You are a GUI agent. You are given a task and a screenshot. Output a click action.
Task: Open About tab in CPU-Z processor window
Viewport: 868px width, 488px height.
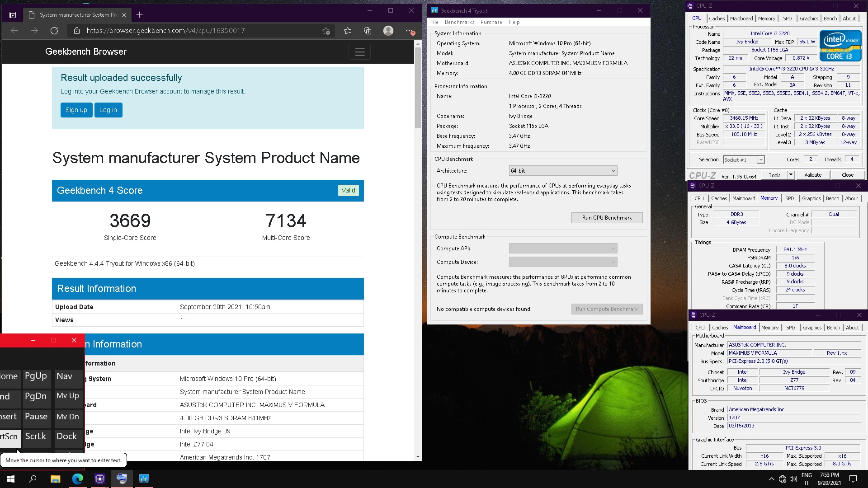click(849, 19)
